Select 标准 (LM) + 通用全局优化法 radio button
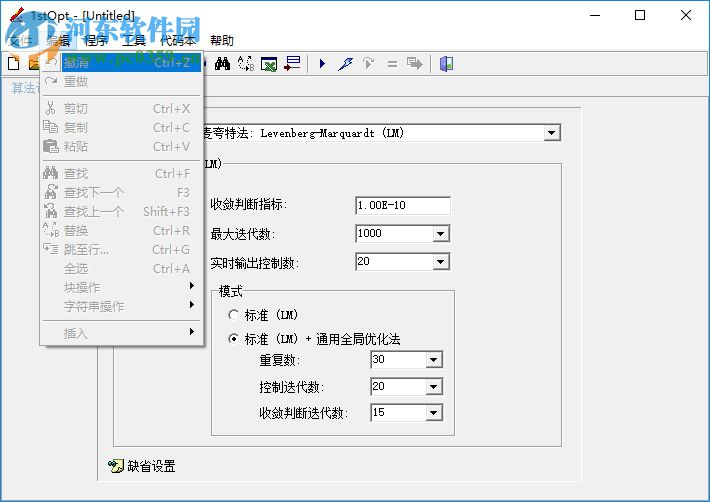Viewport: 710px width, 502px height. tap(233, 339)
